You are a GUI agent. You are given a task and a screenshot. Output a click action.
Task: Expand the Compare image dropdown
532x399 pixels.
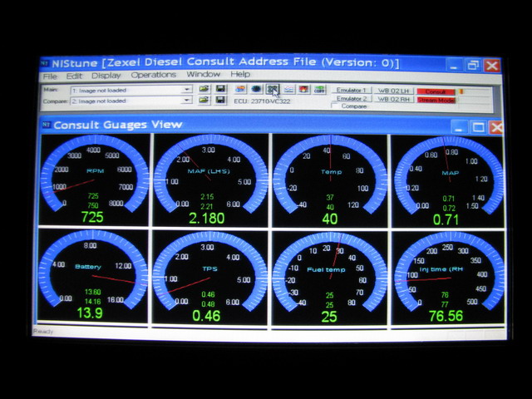[x=186, y=101]
